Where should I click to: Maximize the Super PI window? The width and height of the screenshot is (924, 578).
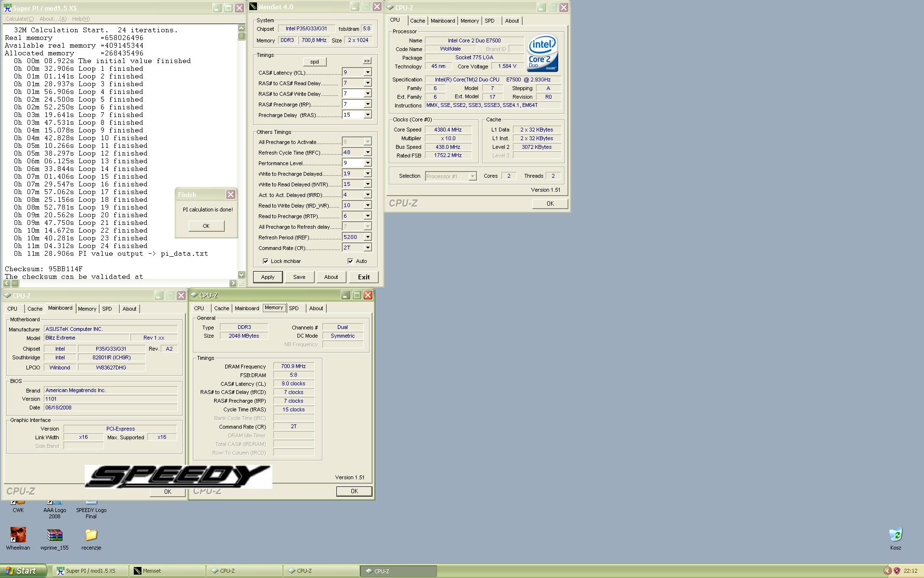point(228,8)
